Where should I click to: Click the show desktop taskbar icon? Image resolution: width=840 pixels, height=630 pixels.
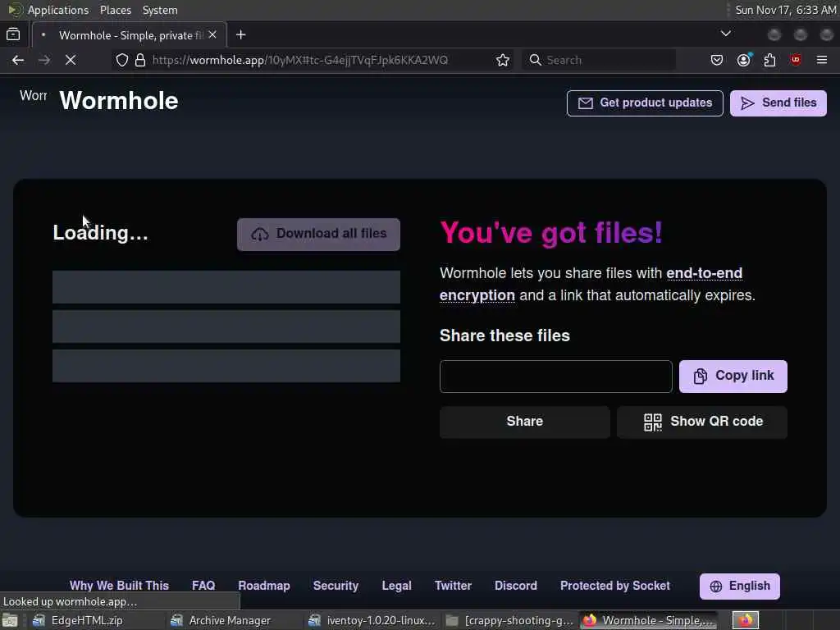[10, 620]
